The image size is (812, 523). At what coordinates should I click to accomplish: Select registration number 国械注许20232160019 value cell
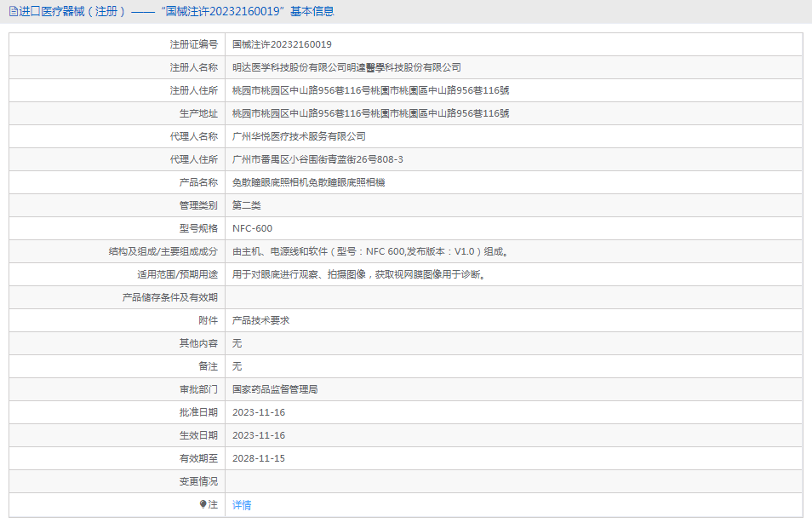coord(282,44)
